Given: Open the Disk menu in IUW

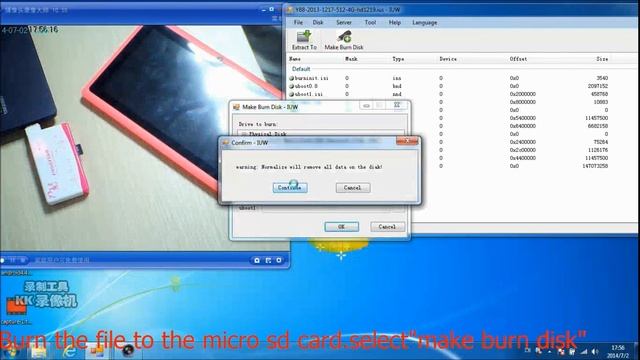Looking at the screenshot, I should click(318, 22).
